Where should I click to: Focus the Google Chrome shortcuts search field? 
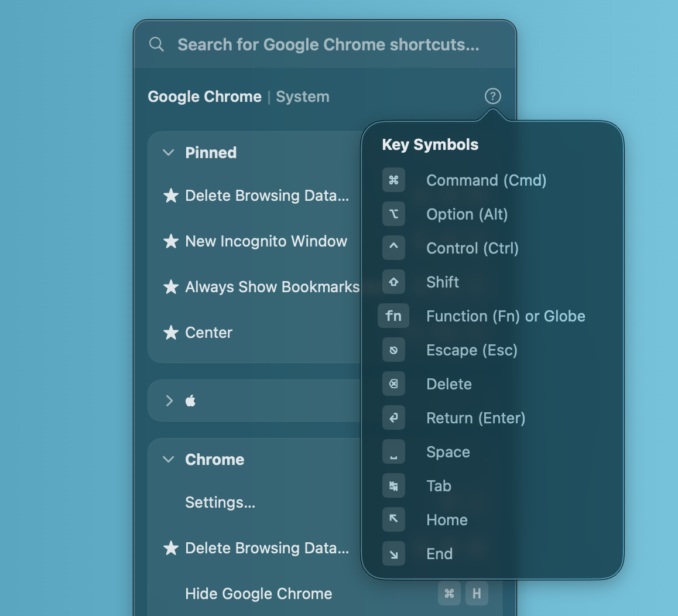coord(328,45)
